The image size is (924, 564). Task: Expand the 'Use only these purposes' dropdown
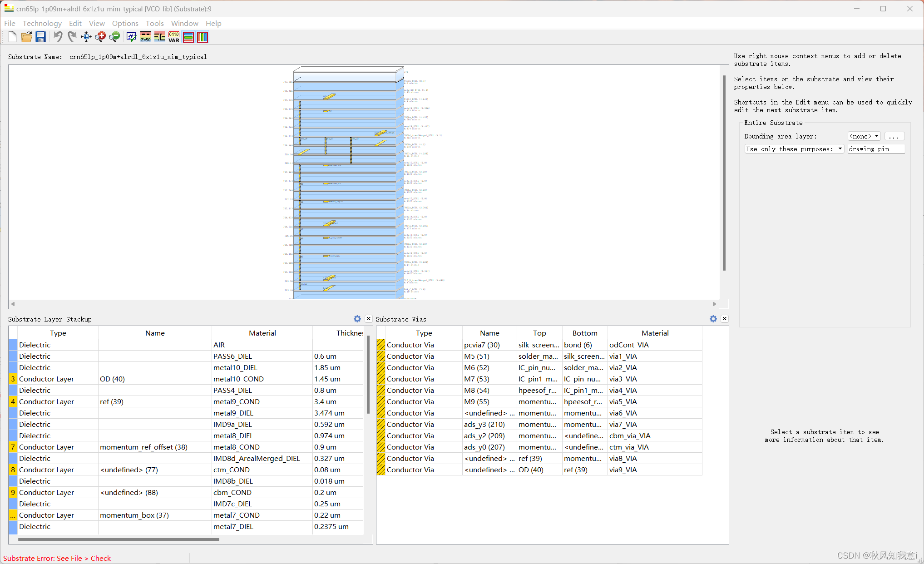click(794, 149)
